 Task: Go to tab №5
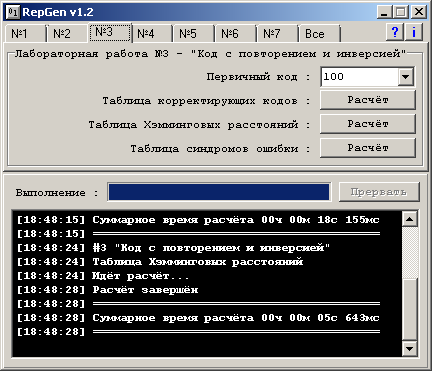point(193,34)
